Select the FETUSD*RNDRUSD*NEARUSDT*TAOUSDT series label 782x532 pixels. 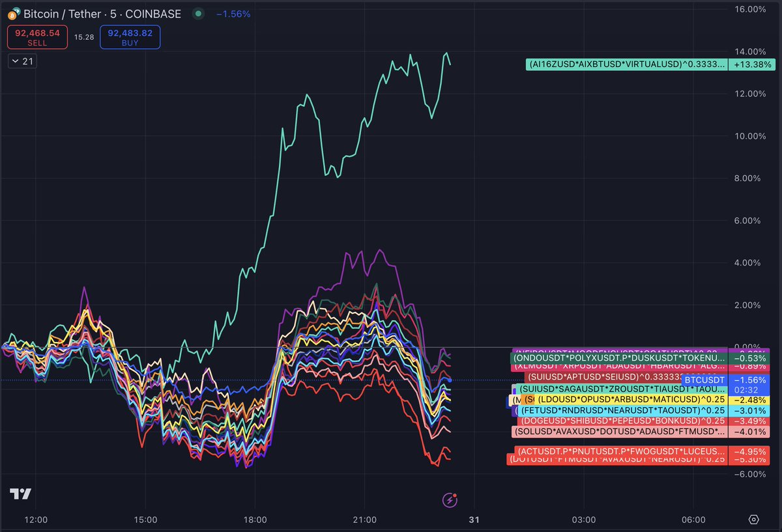623,410
